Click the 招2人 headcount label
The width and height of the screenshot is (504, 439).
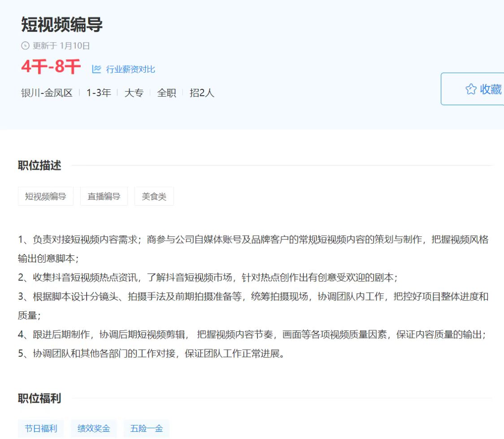click(202, 93)
